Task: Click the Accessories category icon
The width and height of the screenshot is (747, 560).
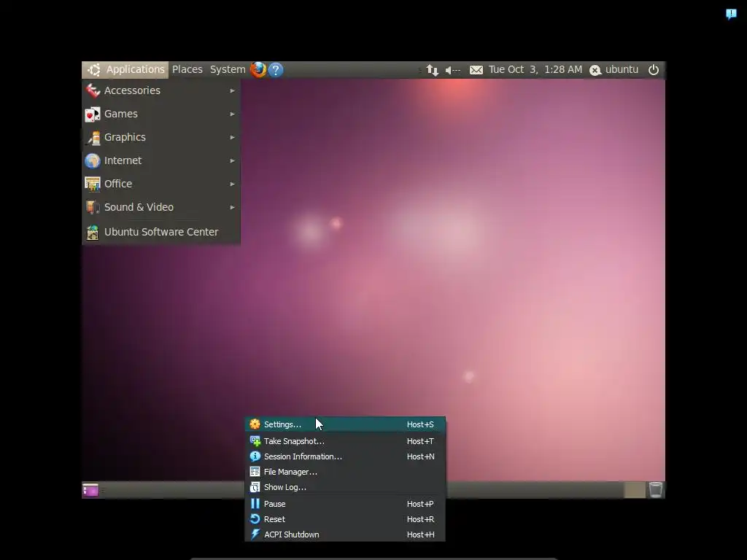Action: pyautogui.click(x=93, y=90)
